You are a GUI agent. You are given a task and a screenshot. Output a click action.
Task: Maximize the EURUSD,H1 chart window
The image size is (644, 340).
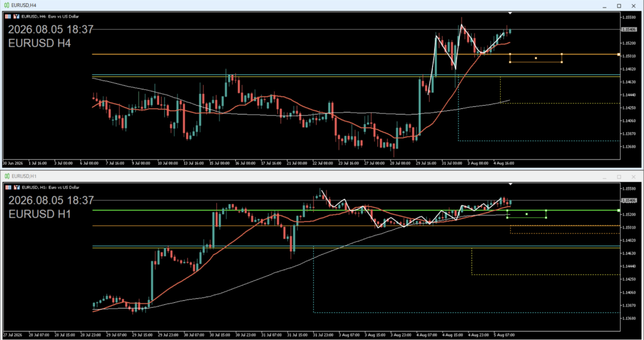[x=619, y=177]
